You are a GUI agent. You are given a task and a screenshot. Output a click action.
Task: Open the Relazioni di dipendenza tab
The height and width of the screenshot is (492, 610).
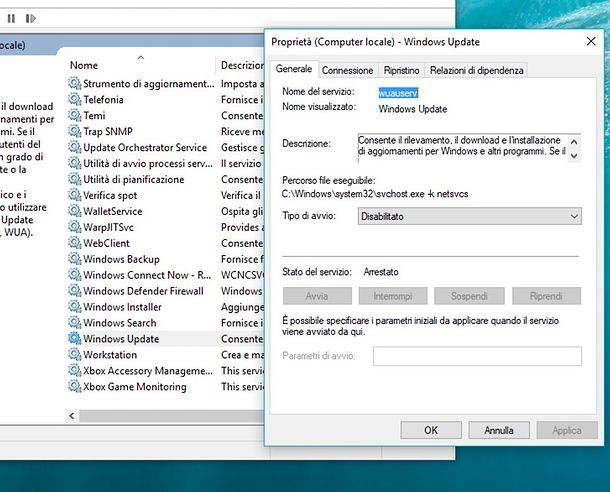(477, 70)
